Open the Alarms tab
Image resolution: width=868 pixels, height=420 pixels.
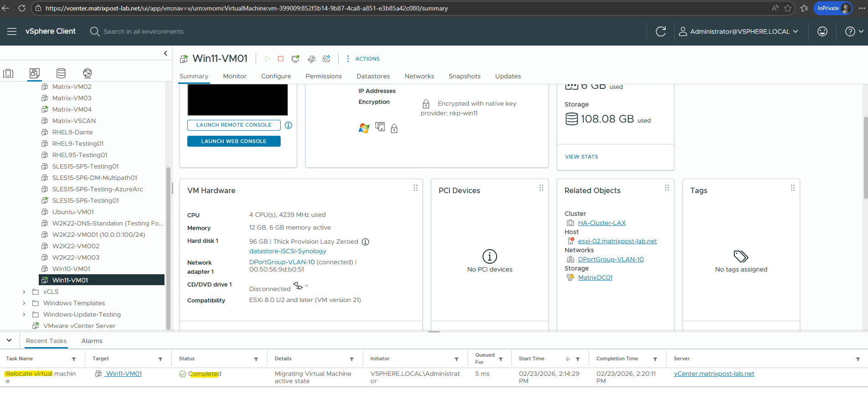tap(92, 341)
